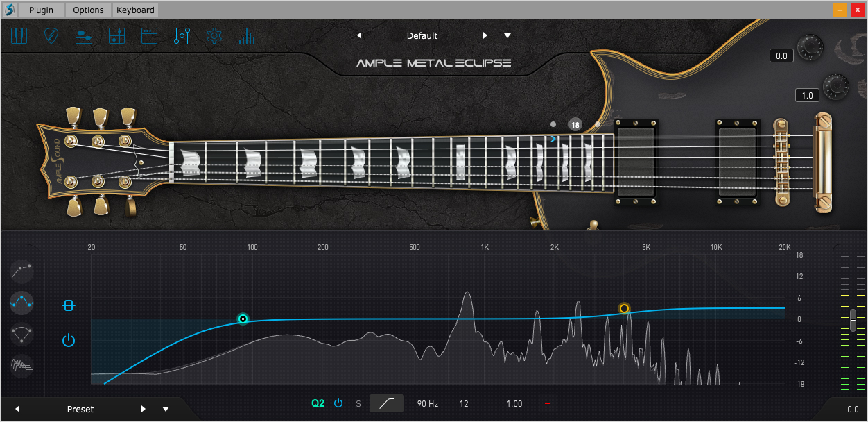
Task: Select the line curve EQ mode icon
Action: 21,270
